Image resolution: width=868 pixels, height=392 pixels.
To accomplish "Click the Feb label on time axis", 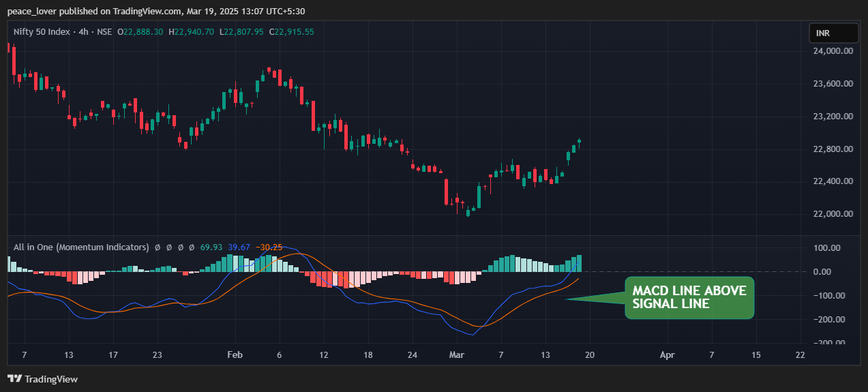I will (235, 355).
